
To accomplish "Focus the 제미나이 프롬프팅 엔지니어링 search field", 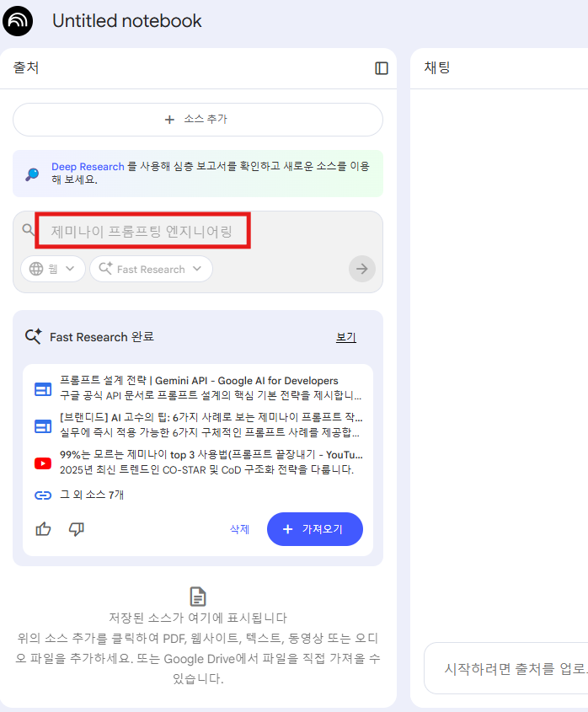I will (142, 231).
